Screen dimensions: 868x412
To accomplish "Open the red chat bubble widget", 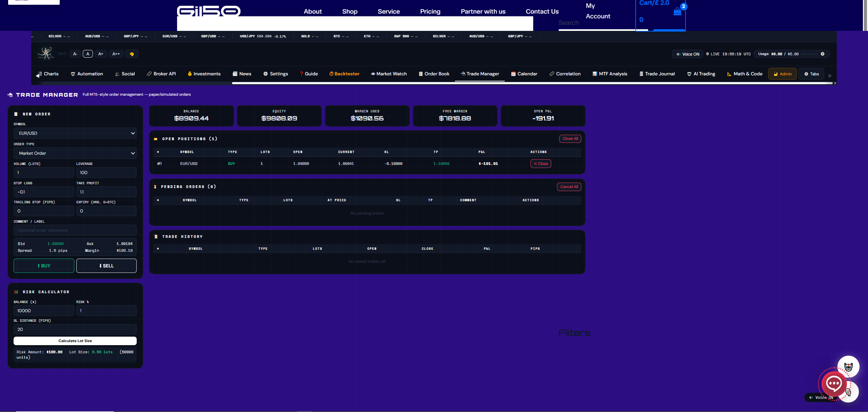I will click(x=833, y=384).
